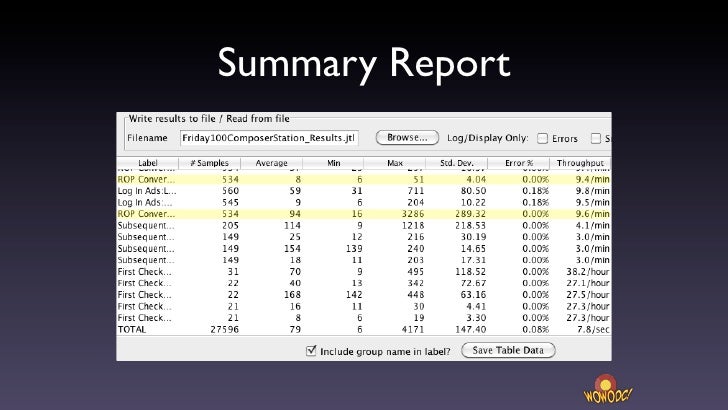Select the Log In Ads row with 560 samples
The height and width of the screenshot is (410, 728).
tap(364, 191)
